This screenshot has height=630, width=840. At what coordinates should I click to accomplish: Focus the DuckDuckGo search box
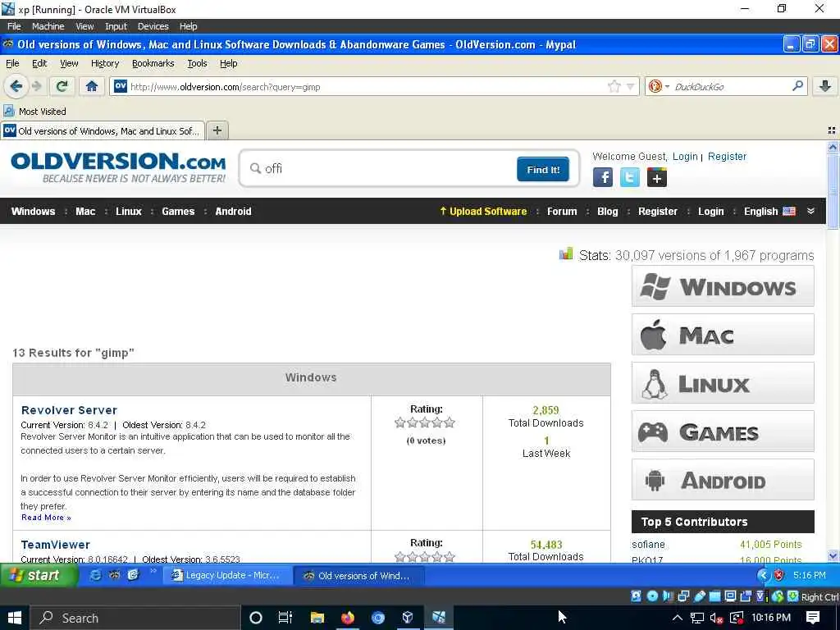pos(731,86)
